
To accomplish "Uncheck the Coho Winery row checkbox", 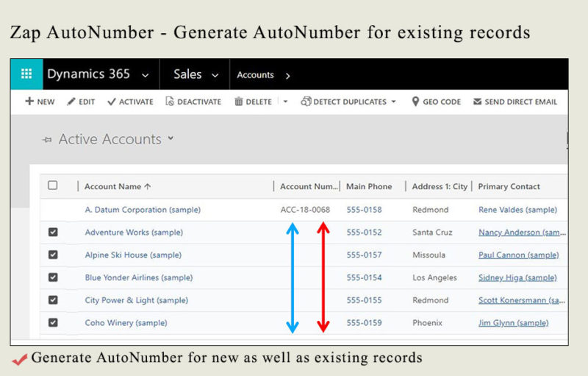I will 53,322.
